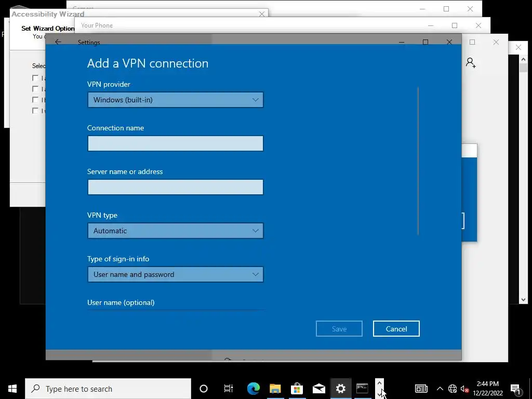532x399 pixels.
Task: Open the Mail app from the taskbar
Action: click(x=319, y=389)
